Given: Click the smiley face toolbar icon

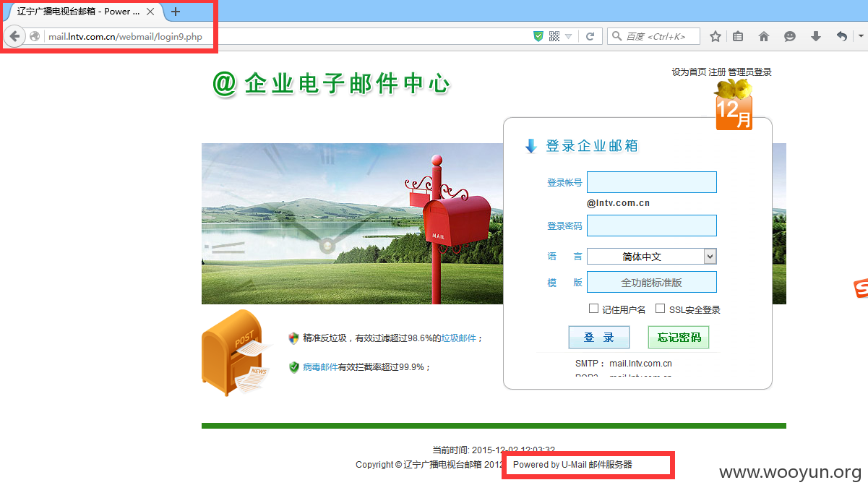Looking at the screenshot, I should click(790, 36).
